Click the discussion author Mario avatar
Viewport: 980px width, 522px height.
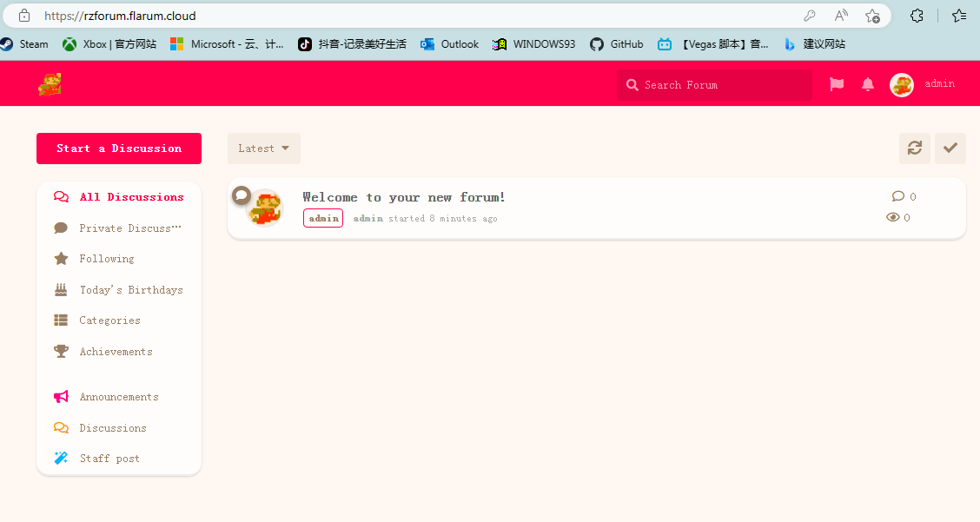pyautogui.click(x=265, y=208)
